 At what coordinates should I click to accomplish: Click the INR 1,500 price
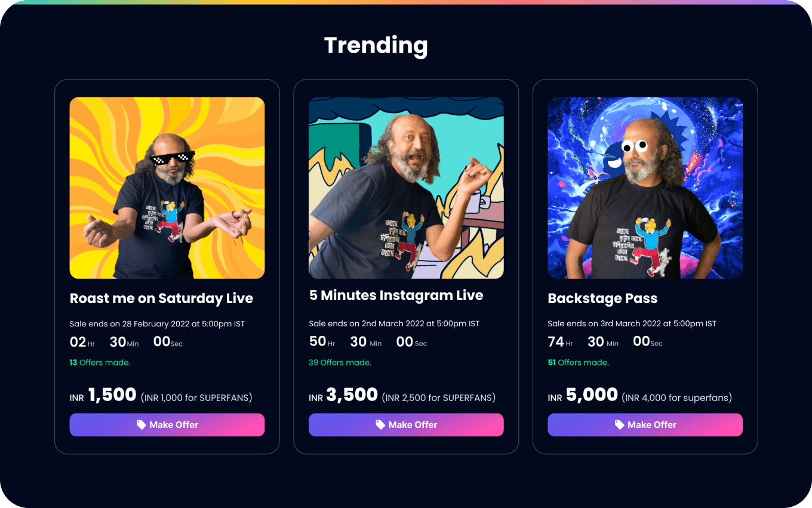tap(103, 395)
